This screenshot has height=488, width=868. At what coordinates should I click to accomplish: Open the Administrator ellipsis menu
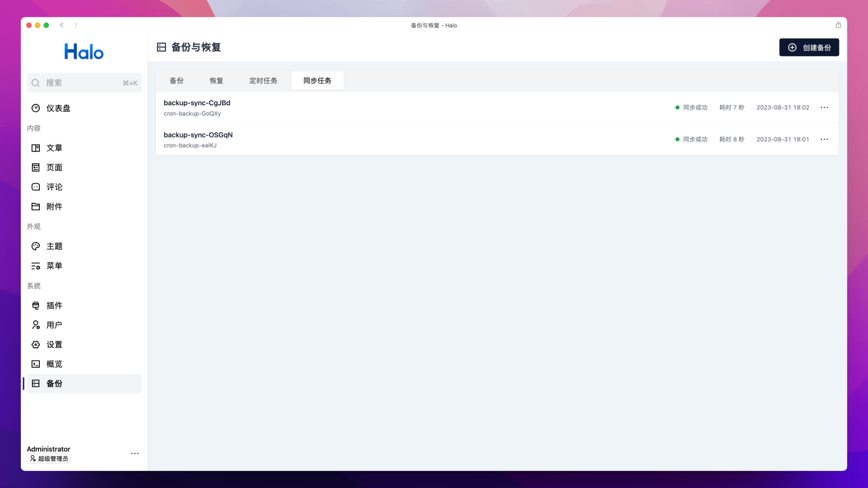[135, 453]
